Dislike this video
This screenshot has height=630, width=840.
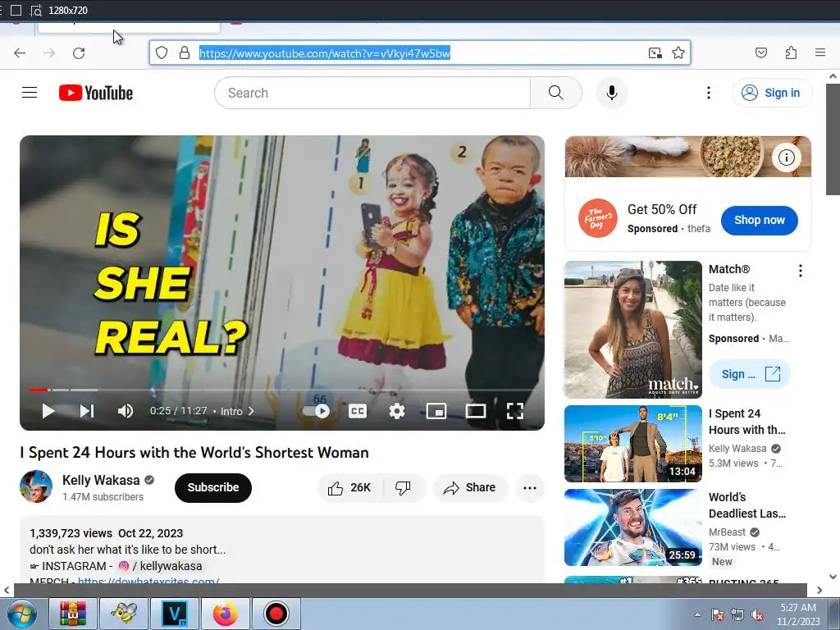pos(404,487)
